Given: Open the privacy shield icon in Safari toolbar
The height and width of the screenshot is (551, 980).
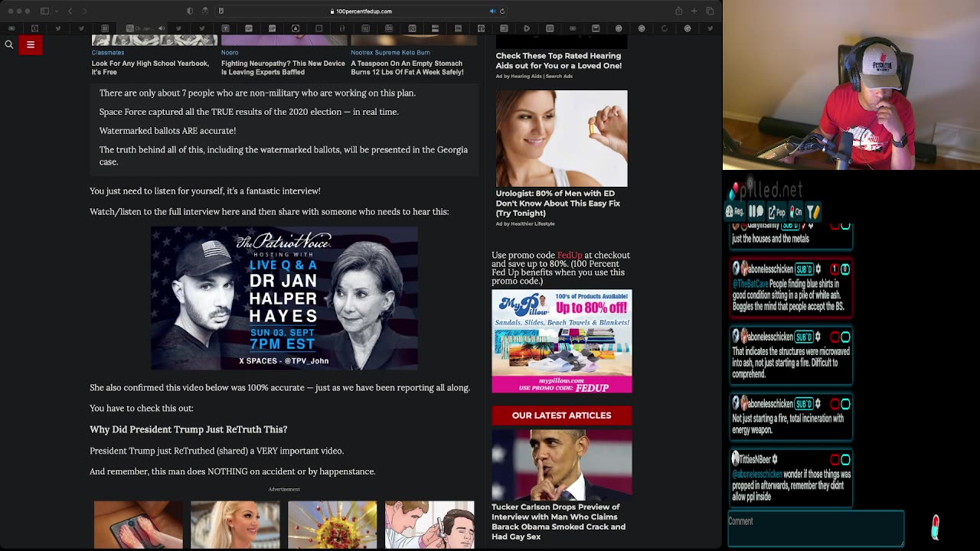Looking at the screenshot, I should (x=190, y=11).
